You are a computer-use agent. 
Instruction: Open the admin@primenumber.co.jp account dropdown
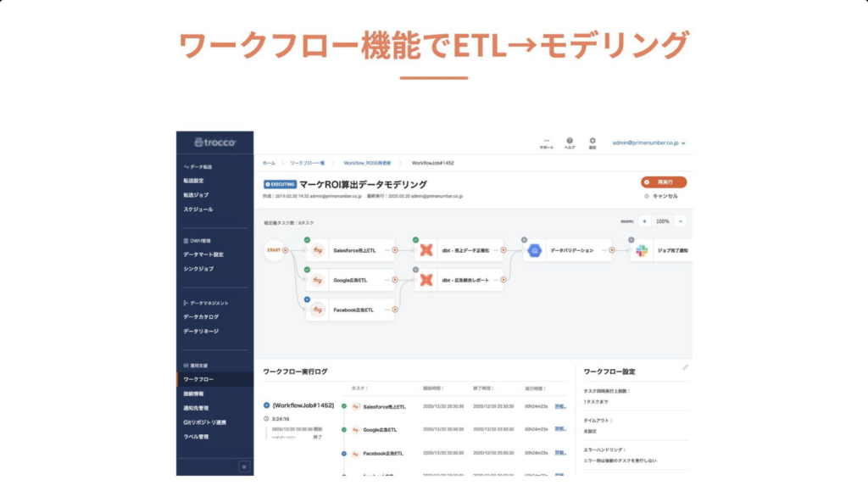pyautogui.click(x=649, y=143)
